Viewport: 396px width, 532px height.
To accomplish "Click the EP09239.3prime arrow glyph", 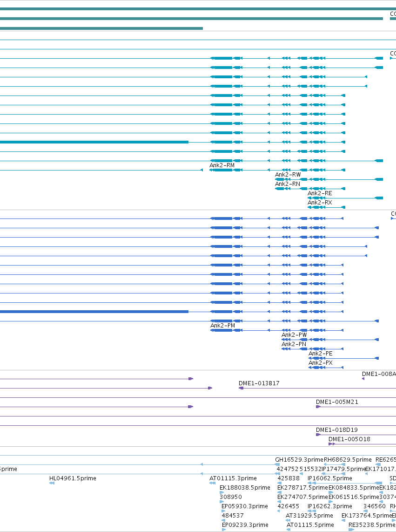I will pyautogui.click(x=224, y=530).
